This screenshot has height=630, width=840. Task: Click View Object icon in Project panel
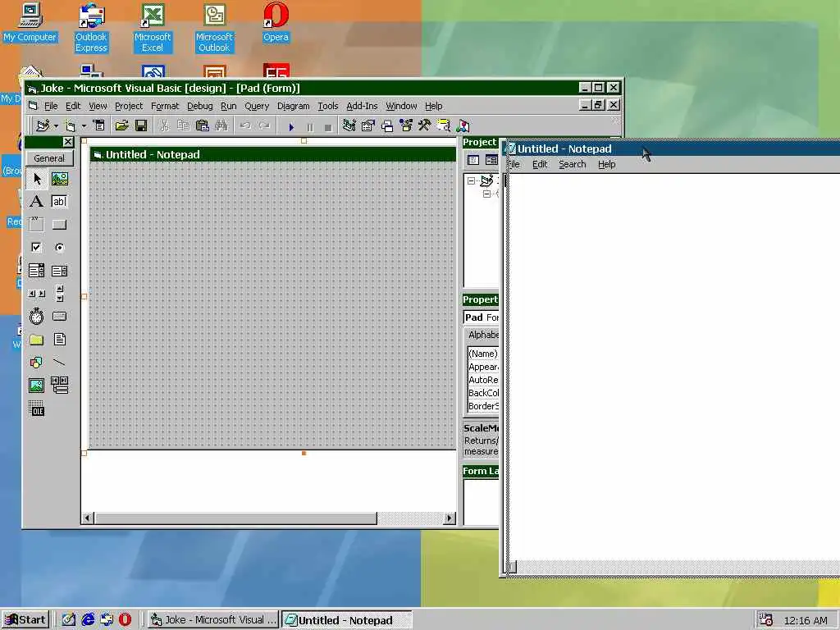[491, 160]
